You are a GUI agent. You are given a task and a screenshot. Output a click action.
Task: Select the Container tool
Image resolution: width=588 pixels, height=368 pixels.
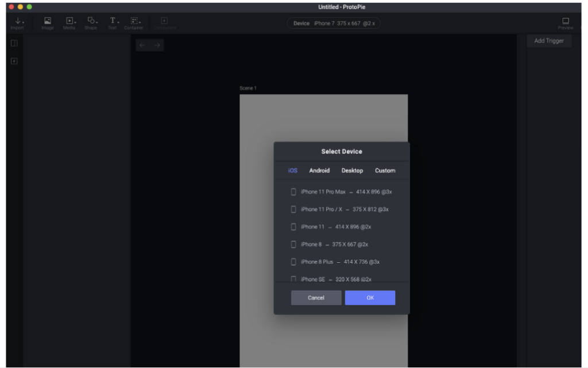(134, 23)
